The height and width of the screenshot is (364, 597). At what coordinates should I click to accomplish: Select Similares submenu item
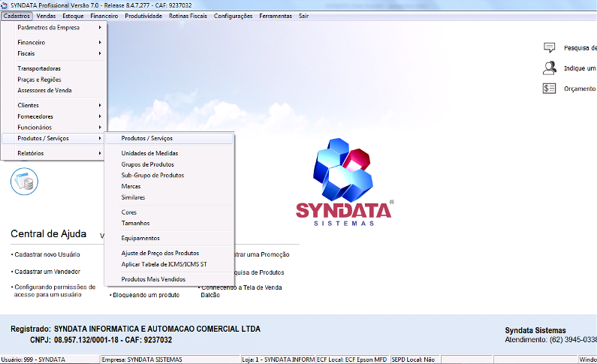pyautogui.click(x=169, y=197)
